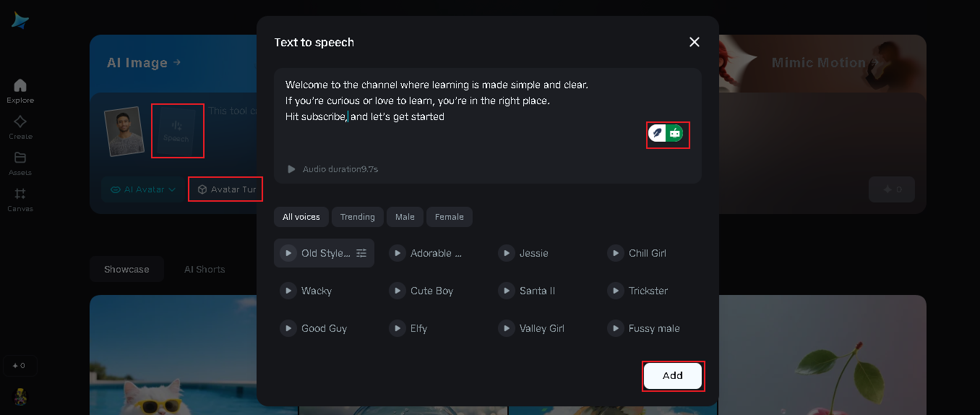The image size is (980, 415).
Task: Click the feather writing assistant icon
Action: click(656, 133)
